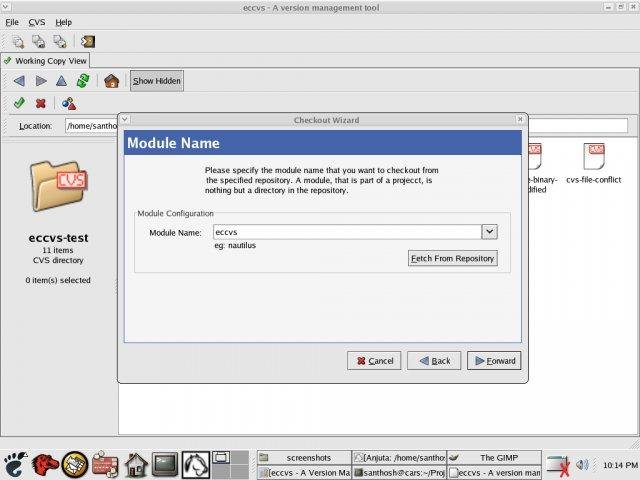Switch to Anjuta window in taskbar
The width and height of the screenshot is (640, 480).
point(399,458)
